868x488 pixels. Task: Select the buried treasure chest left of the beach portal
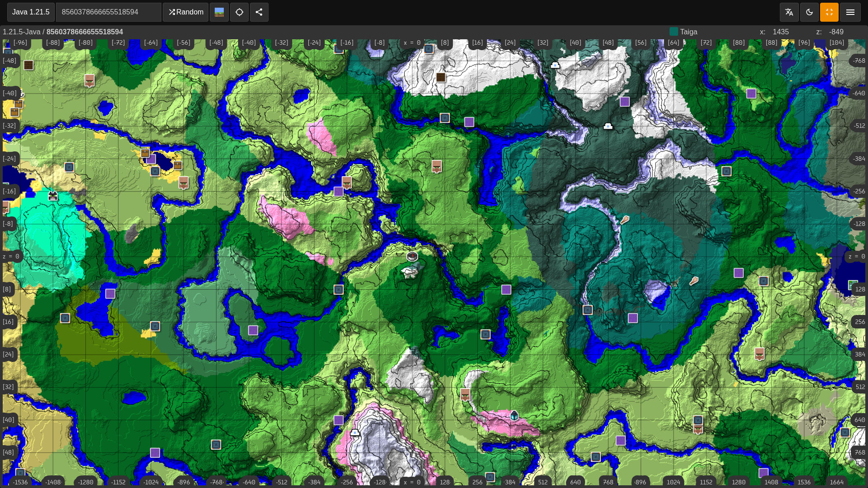[x=145, y=153]
